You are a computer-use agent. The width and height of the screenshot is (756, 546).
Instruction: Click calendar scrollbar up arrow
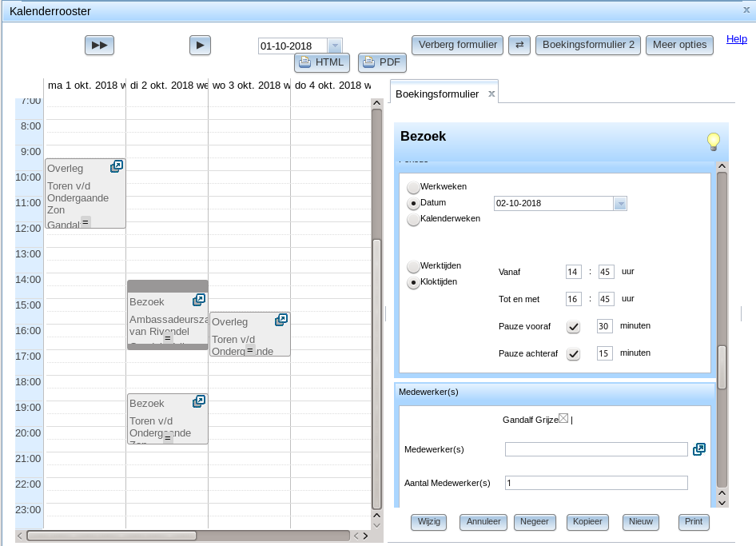(377, 103)
